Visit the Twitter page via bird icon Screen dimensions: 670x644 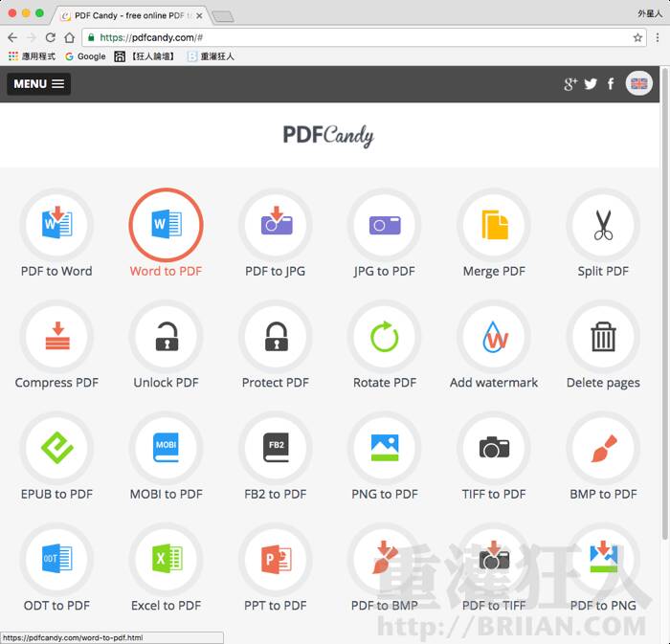(591, 84)
